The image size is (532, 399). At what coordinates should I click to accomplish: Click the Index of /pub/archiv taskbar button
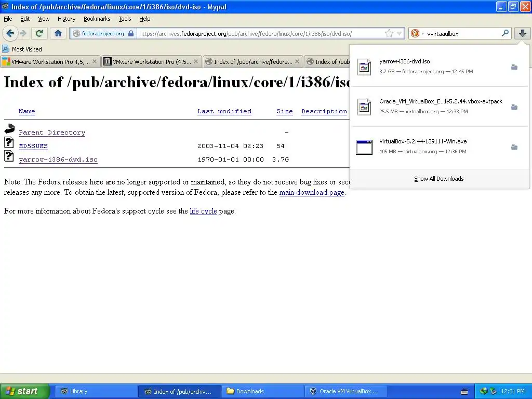click(x=179, y=391)
